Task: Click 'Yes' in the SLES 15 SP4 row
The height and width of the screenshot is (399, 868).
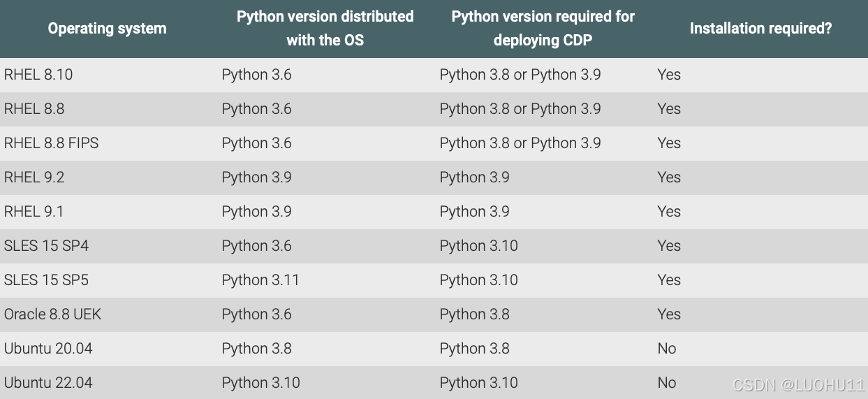Action: tap(669, 246)
